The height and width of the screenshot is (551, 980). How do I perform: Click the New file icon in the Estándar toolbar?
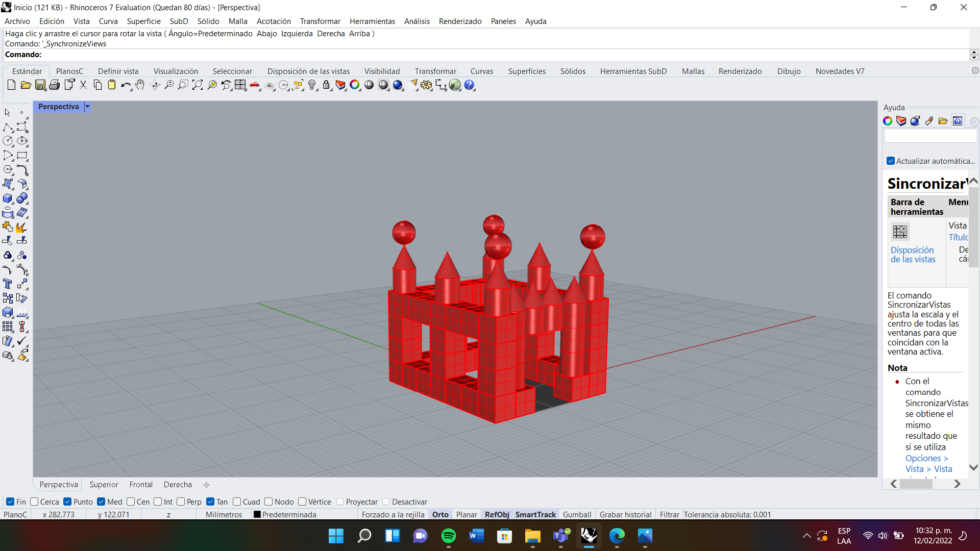(x=11, y=85)
